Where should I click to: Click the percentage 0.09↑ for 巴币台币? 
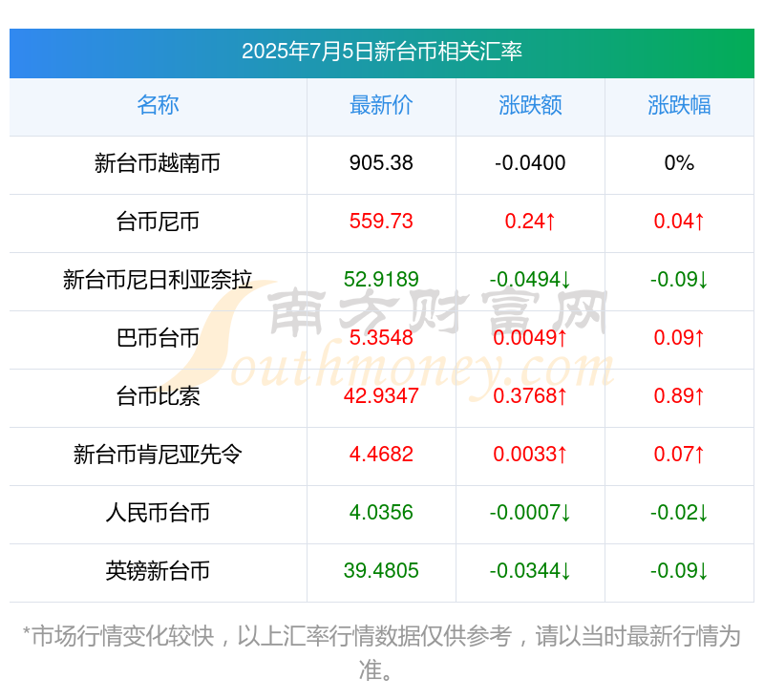point(679,338)
